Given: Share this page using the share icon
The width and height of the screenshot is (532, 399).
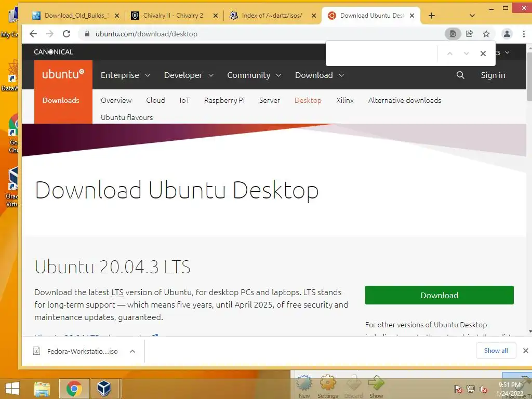Looking at the screenshot, I should (470, 34).
